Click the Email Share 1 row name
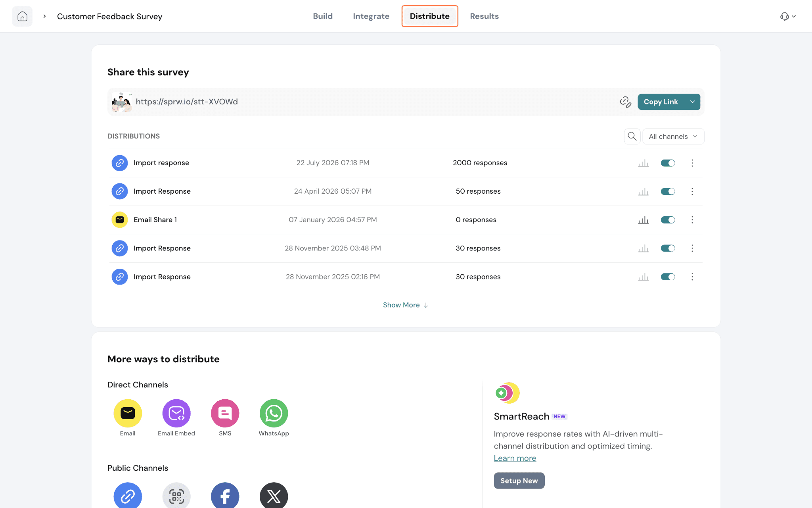812x508 pixels. click(x=155, y=220)
